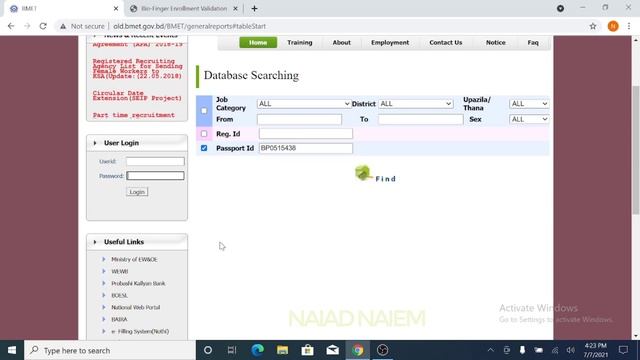Focus the To date field
The height and width of the screenshot is (360, 640).
click(420, 119)
